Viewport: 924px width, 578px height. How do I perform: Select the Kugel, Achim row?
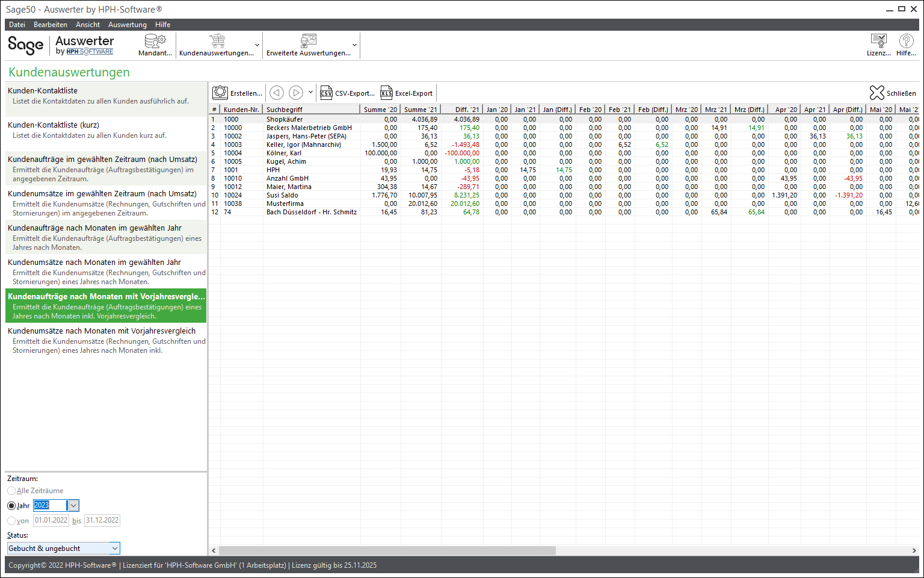pos(564,161)
